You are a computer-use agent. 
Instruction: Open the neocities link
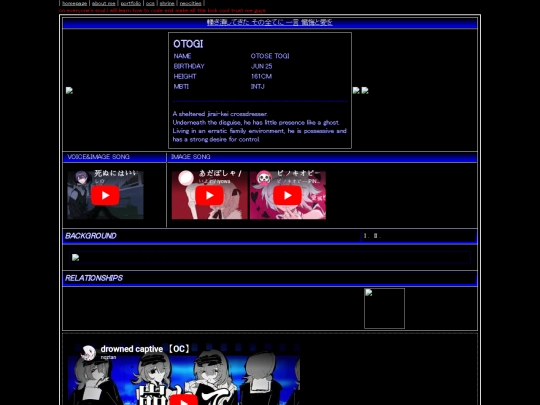(x=190, y=3)
